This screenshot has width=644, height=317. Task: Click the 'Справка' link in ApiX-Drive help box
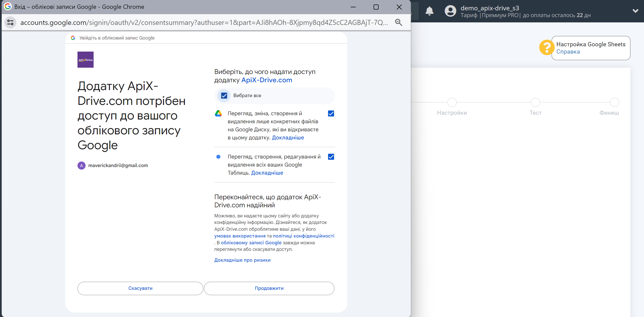(x=568, y=52)
